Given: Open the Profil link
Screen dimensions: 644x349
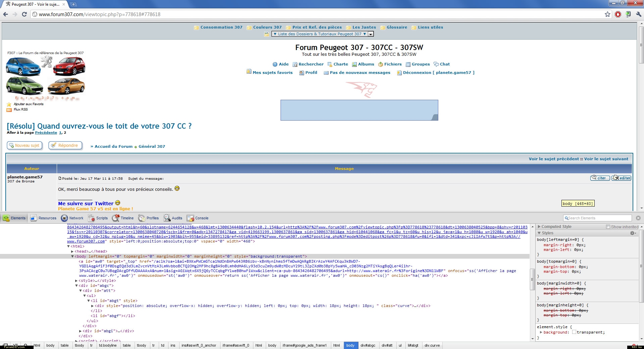Looking at the screenshot, I should tap(311, 73).
